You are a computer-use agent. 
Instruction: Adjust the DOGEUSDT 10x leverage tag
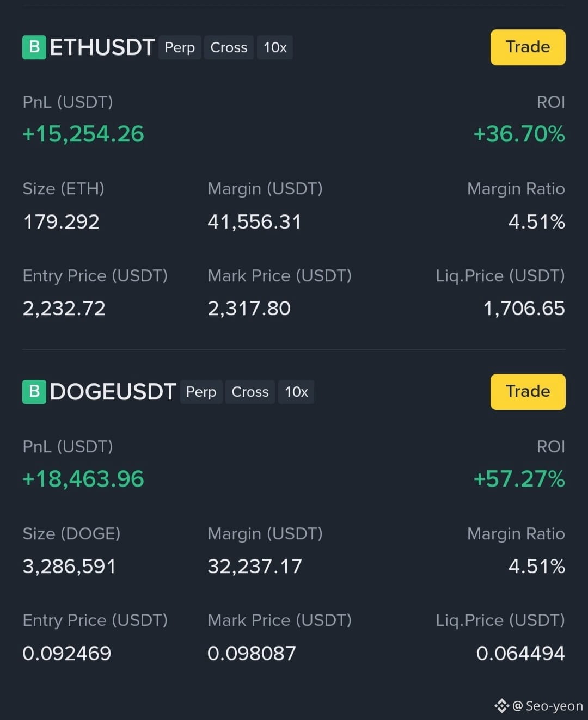tap(296, 392)
